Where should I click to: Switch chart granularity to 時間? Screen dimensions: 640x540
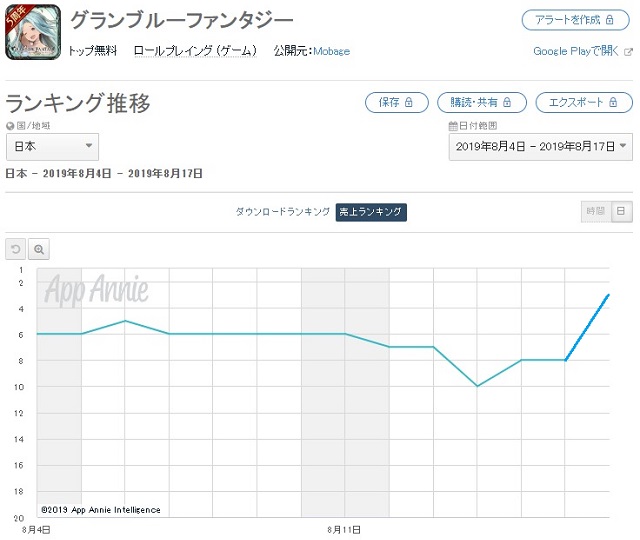[x=596, y=211]
